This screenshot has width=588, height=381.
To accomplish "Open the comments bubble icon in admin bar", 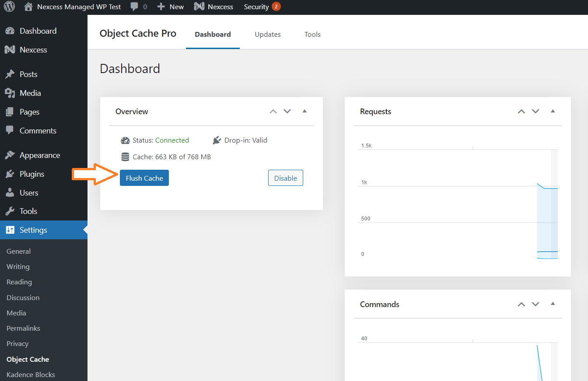I will pyautogui.click(x=135, y=7).
